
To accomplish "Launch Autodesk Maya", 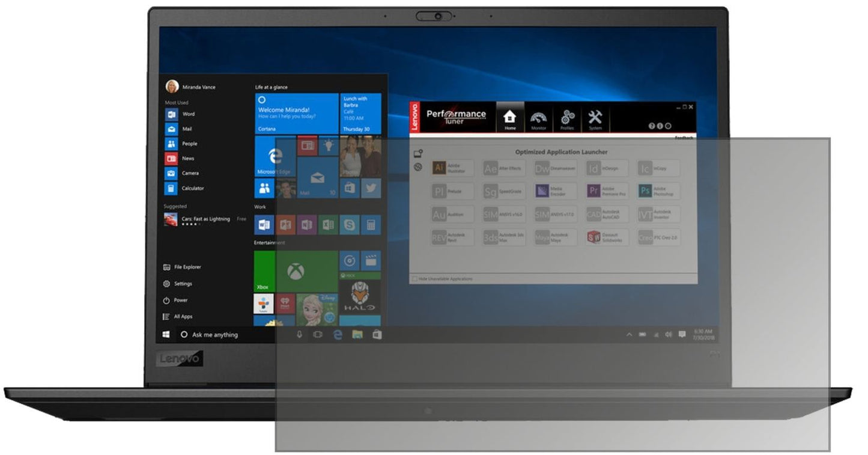I will click(556, 237).
